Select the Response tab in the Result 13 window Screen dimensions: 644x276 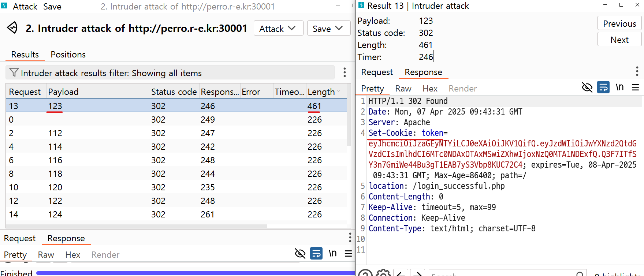(423, 72)
